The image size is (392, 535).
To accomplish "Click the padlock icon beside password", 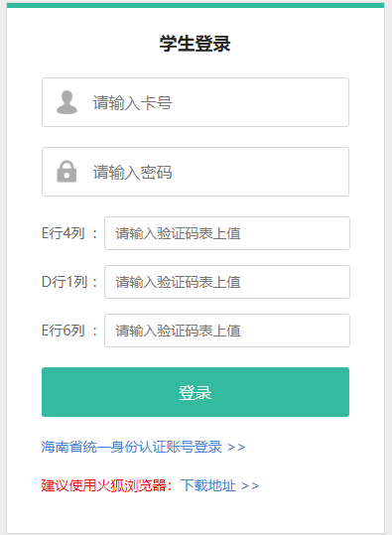I will (x=66, y=172).
